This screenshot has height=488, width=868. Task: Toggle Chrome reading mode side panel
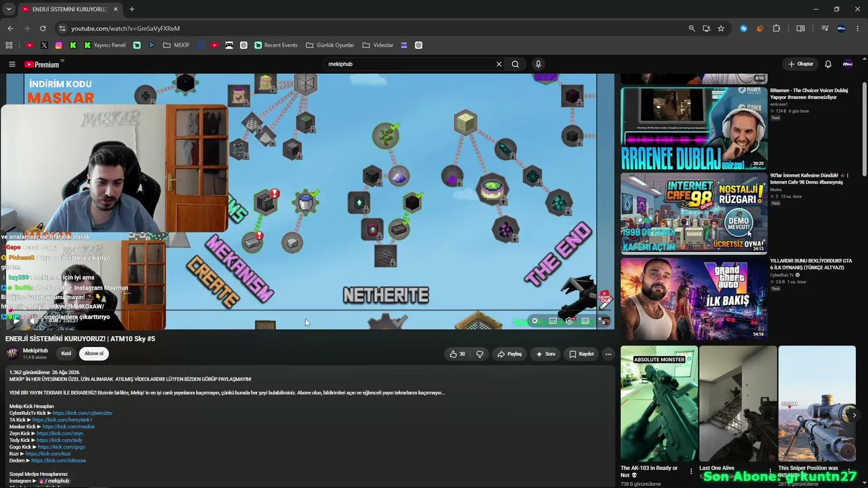click(801, 28)
